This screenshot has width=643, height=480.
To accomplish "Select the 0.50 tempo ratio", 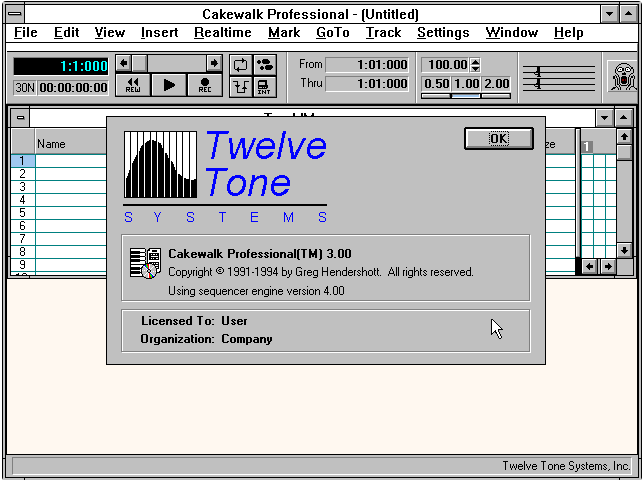I will [436, 84].
